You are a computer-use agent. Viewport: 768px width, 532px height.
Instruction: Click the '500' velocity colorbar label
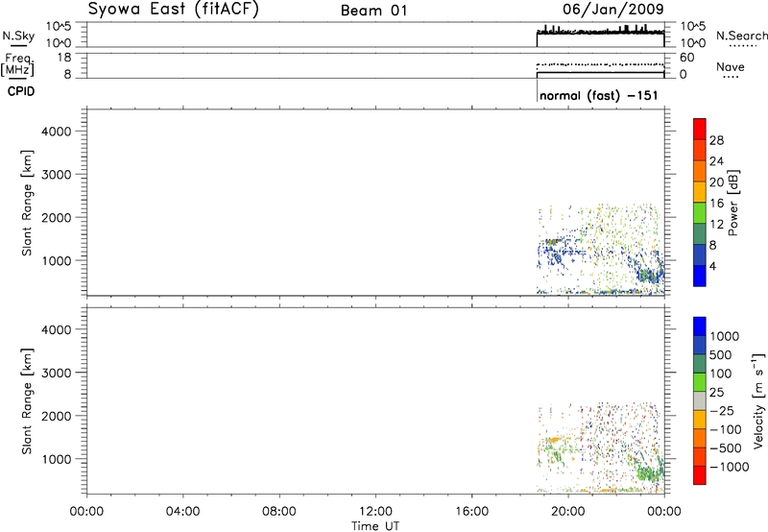pos(723,354)
